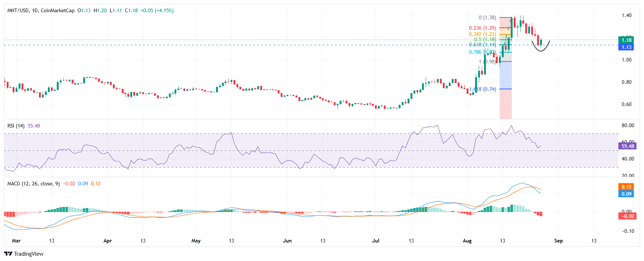Click the Fibonacci 1.618 (0.74) level label

click(x=483, y=89)
